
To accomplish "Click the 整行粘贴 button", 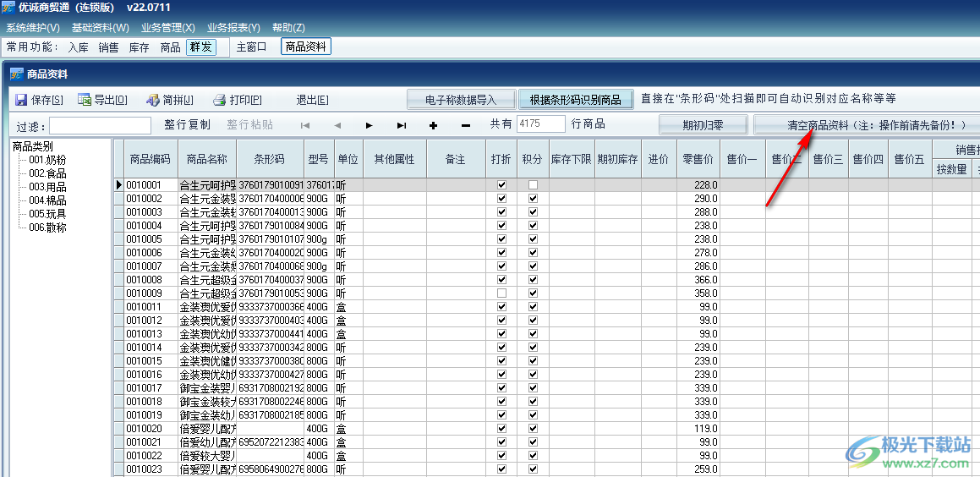I will 250,124.
